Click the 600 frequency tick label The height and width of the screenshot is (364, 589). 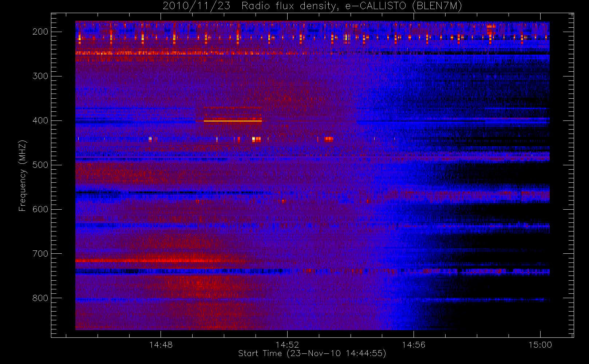coord(40,209)
